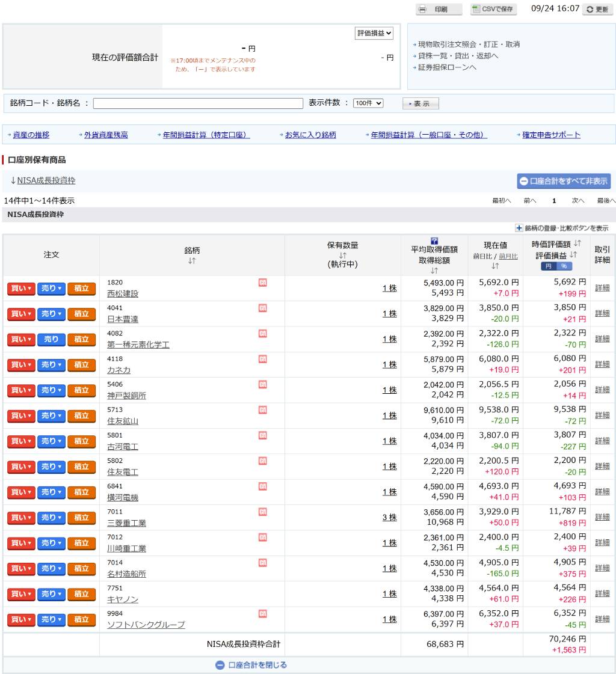Switch profit display to %
This screenshot has width=616, height=674.
(x=564, y=266)
